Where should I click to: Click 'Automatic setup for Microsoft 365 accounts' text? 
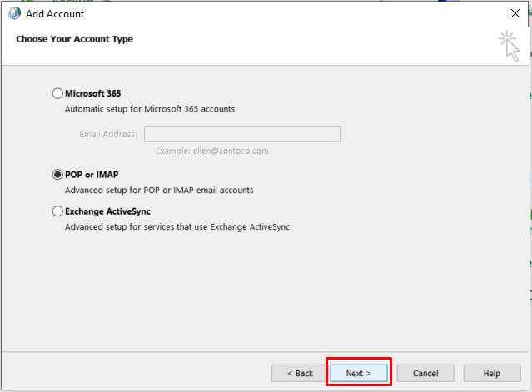click(150, 109)
